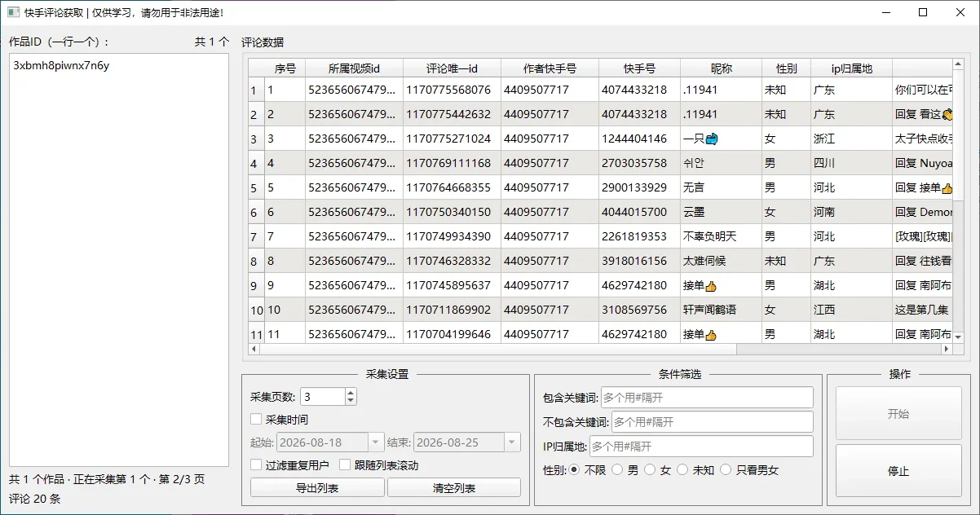Click comment id 1170750340150 cell
The image size is (980, 515).
pos(452,212)
